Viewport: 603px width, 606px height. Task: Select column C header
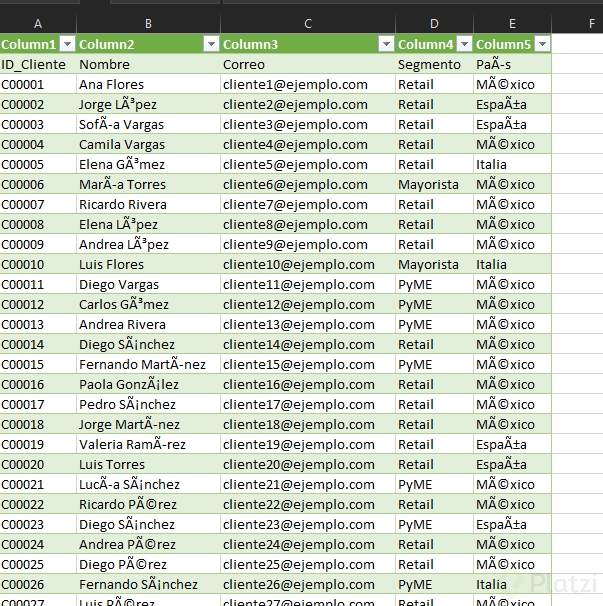(308, 24)
